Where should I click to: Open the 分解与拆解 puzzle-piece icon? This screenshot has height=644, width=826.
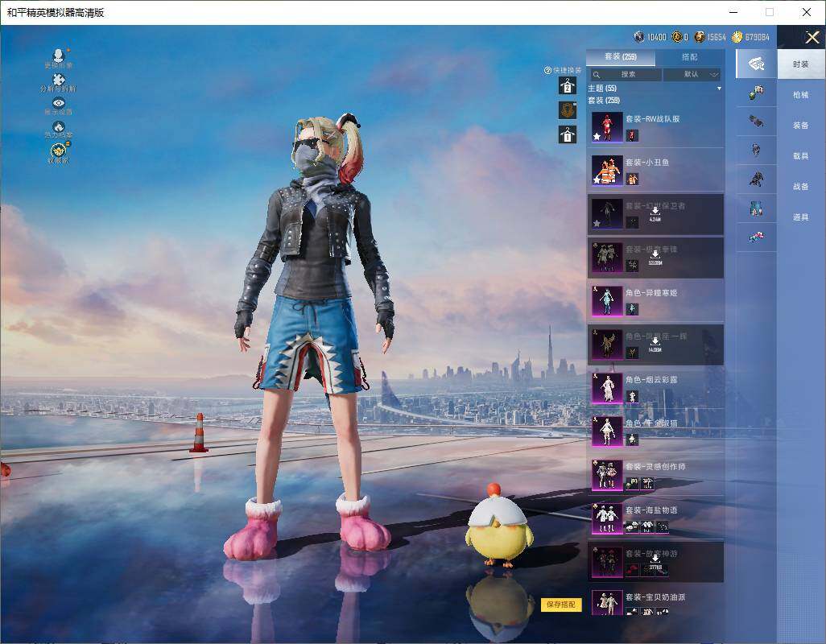[x=59, y=80]
